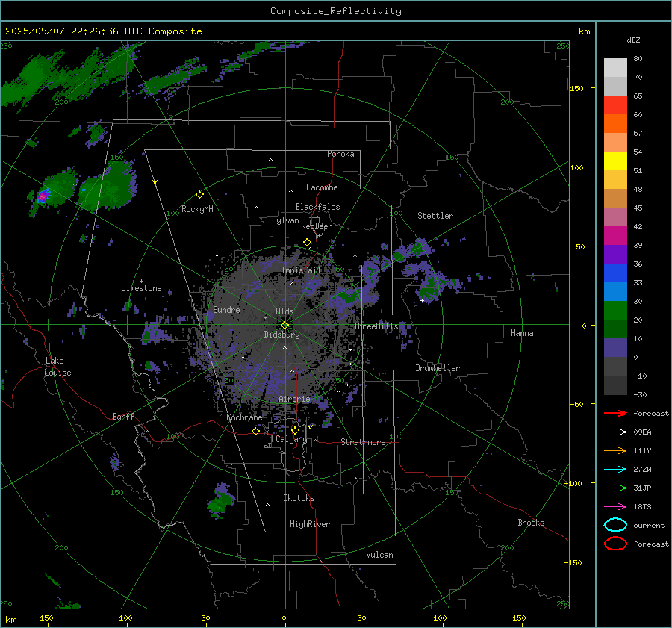Image resolution: width=672 pixels, height=628 pixels.
Task: Select the 20 dBZ green color swatch
Action: coord(615,311)
